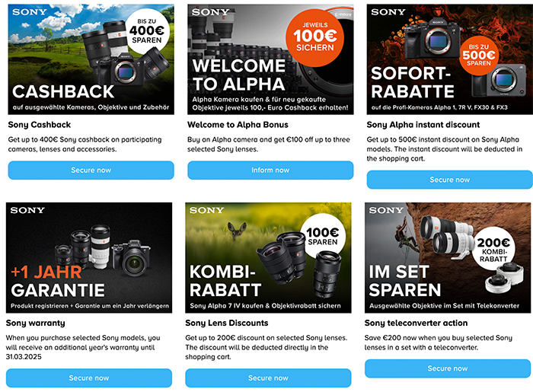Click Secure now under Sony Cashback
Image resolution: width=533 pixels, height=392 pixels.
[91, 171]
